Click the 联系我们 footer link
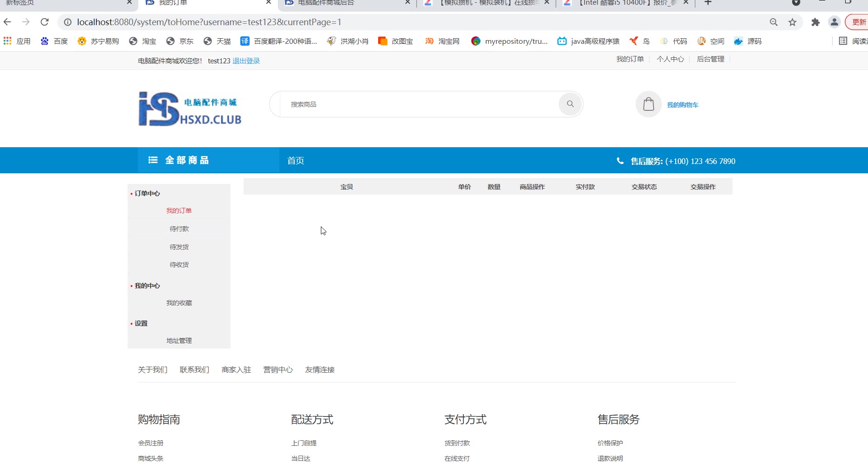The width and height of the screenshot is (868, 464). pos(195,369)
